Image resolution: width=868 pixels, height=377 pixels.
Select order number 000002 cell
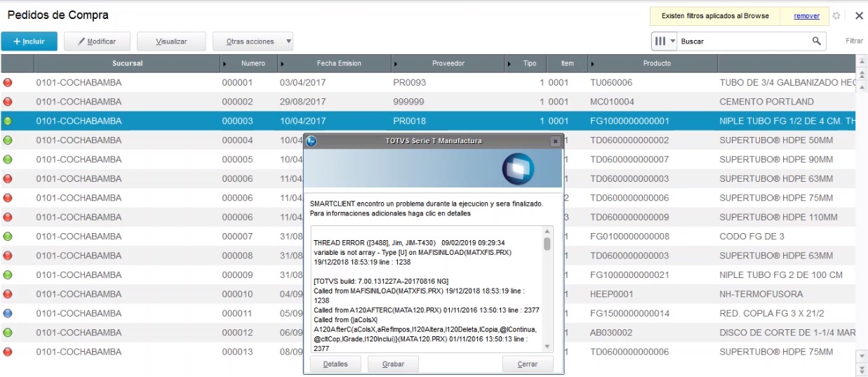tap(237, 102)
